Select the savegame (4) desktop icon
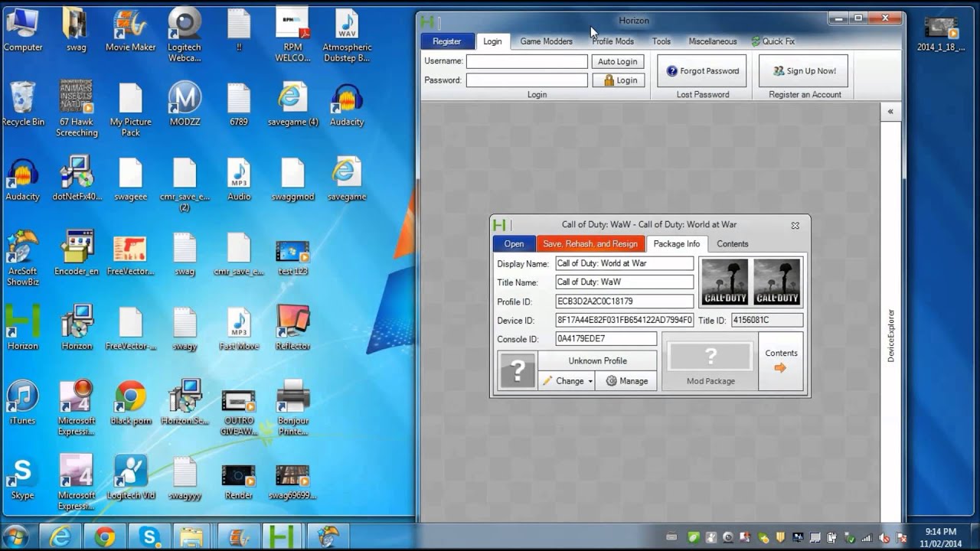Image resolution: width=980 pixels, height=551 pixels. pos(292,104)
